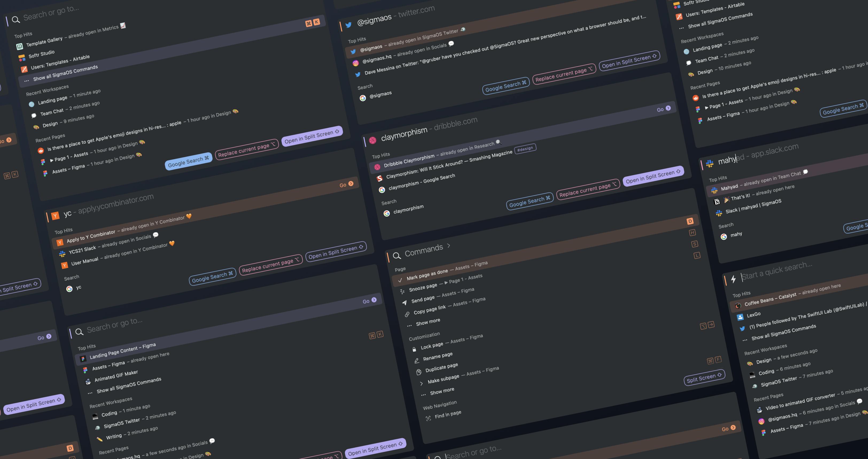
Task: Click the Find in page icon
Action: (x=428, y=418)
